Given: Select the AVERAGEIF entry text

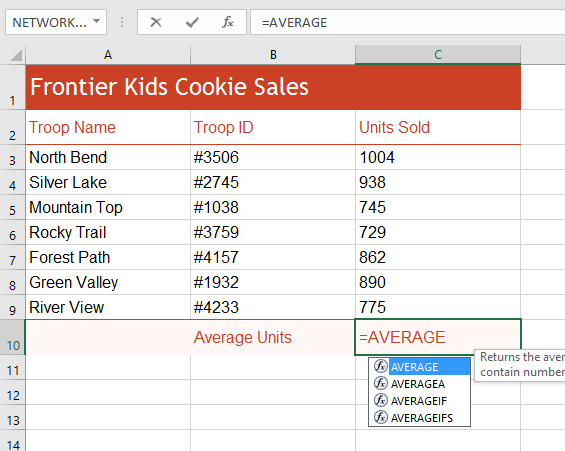Looking at the screenshot, I should coord(419,401).
